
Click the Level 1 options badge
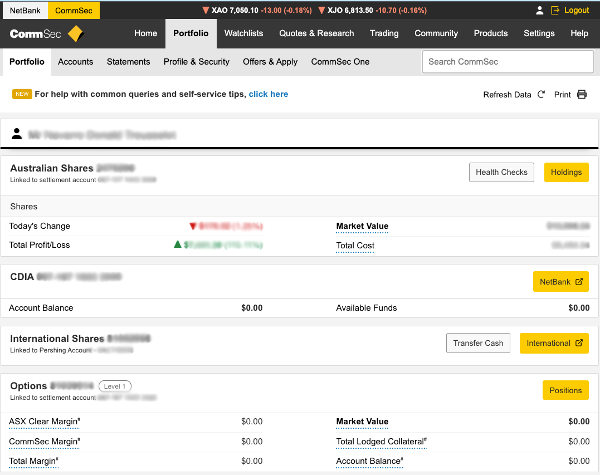tap(115, 386)
